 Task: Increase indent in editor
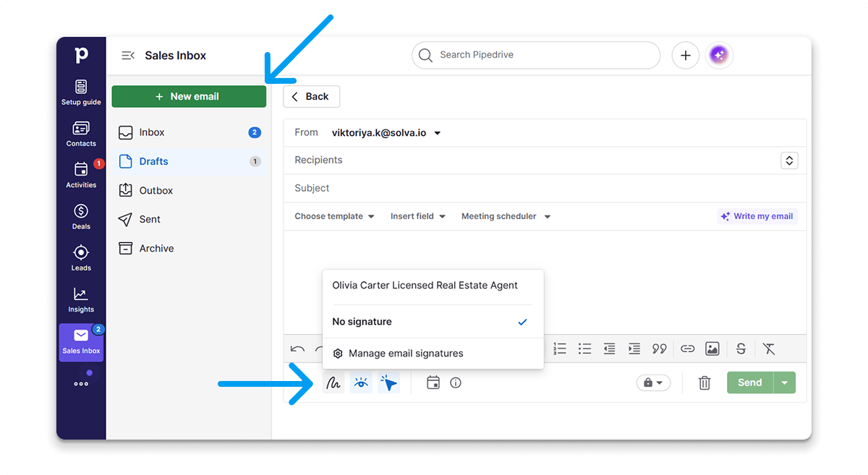634,349
